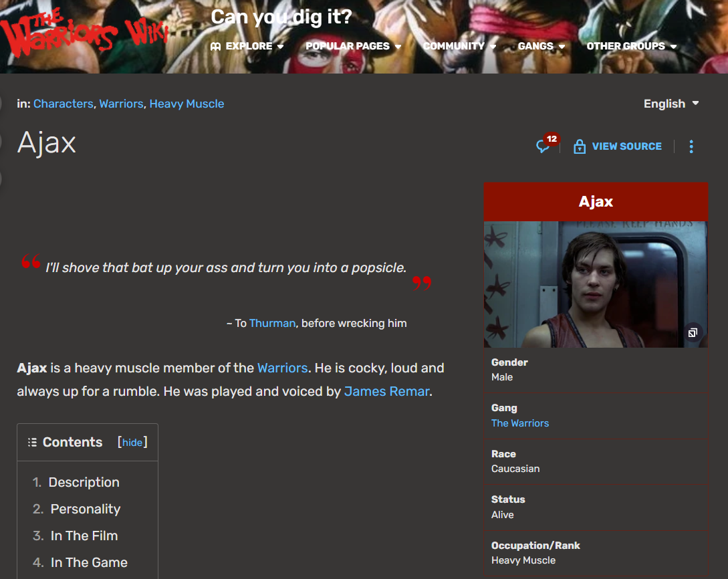Hide the Contents table
Image resolution: width=728 pixels, height=579 pixels.
(x=132, y=443)
